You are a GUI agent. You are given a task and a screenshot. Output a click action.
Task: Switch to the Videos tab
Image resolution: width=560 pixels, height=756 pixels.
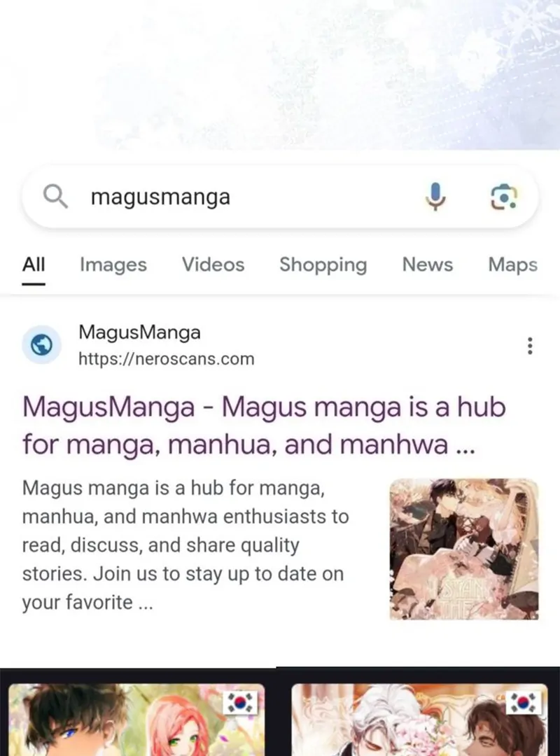coord(213,265)
